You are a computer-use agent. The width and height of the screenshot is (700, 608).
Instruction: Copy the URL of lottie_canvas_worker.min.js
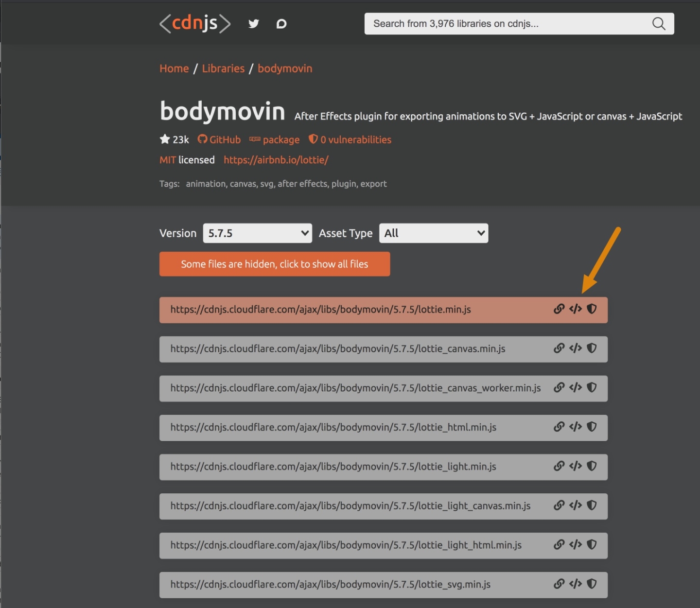(x=558, y=388)
